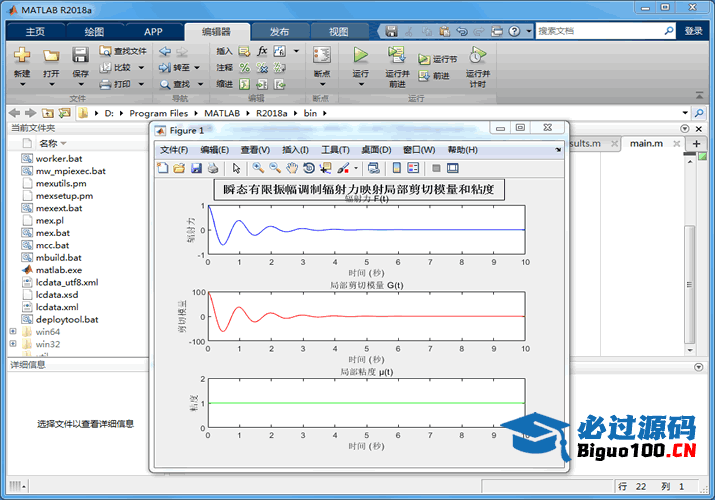
Task: Expand the win64 folder
Action: [13, 331]
